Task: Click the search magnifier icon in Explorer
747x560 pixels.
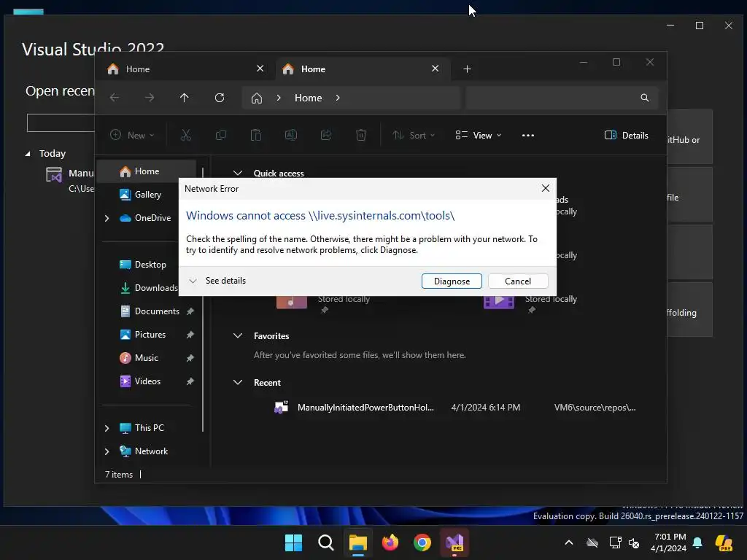Action: point(645,98)
